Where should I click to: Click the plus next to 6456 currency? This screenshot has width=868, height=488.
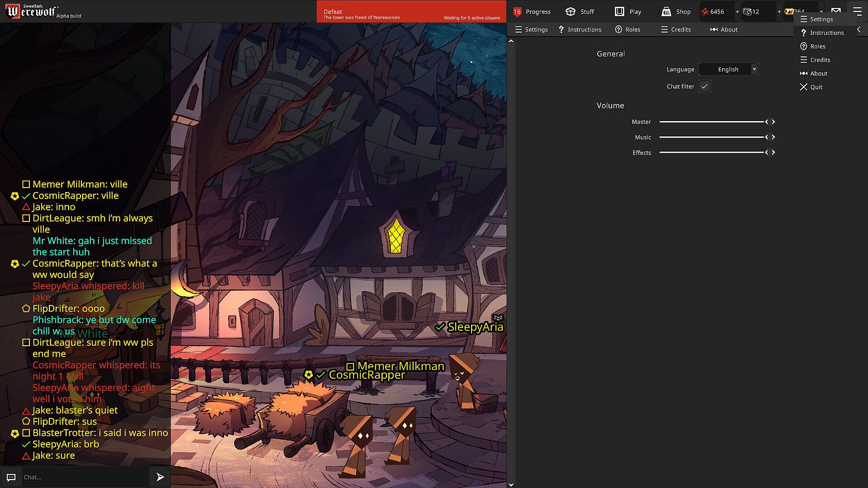(737, 12)
